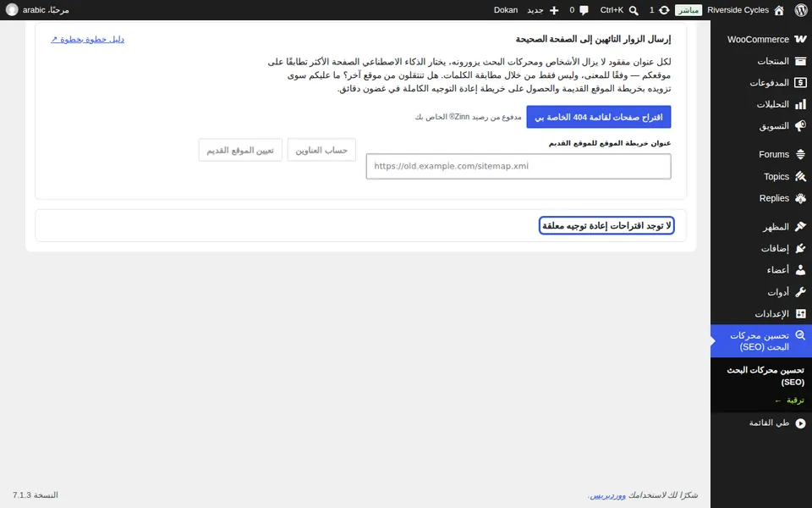The height and width of the screenshot is (508, 812).
Task: Open the مرحبًا arabic account menu
Action: 46,10
